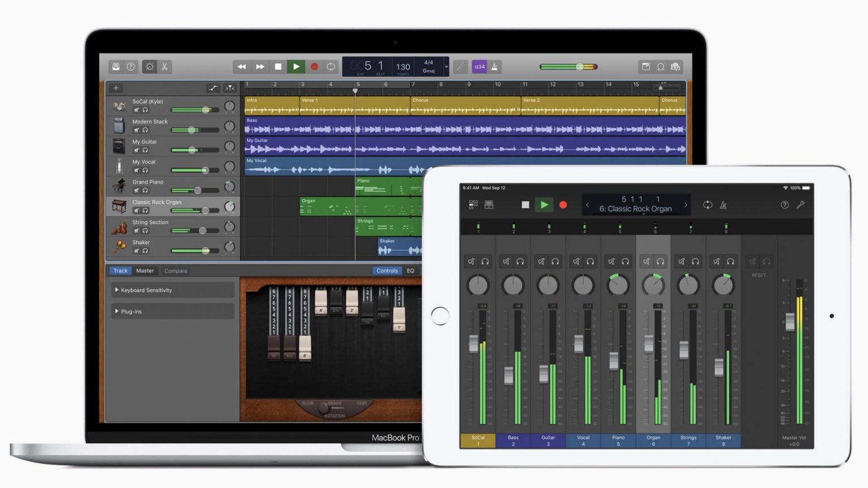
Task: Select the Shaker track icon
Action: tap(119, 247)
